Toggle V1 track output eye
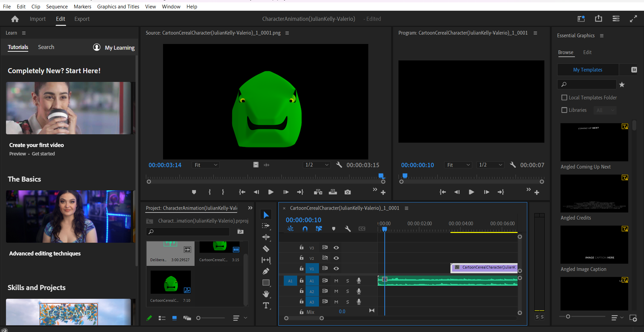 336,269
